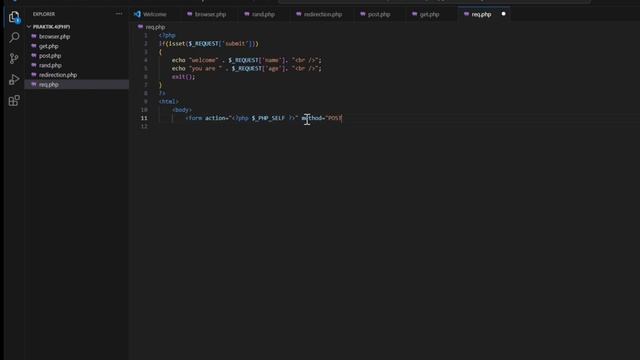Open the Run and Debug icon
Screen dimensions: 640x360
coord(14,79)
